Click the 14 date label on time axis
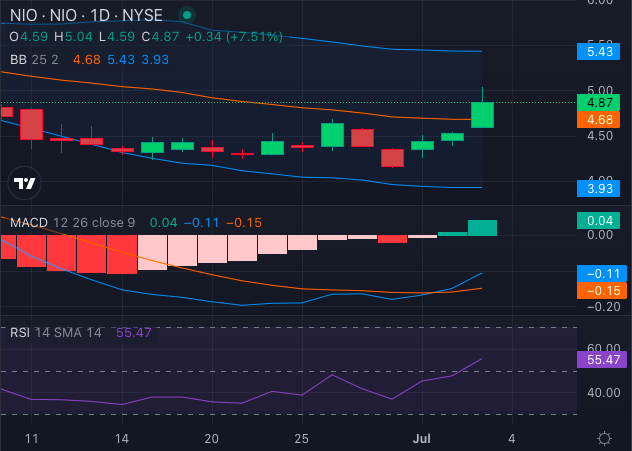This screenshot has width=632, height=451. 122,438
